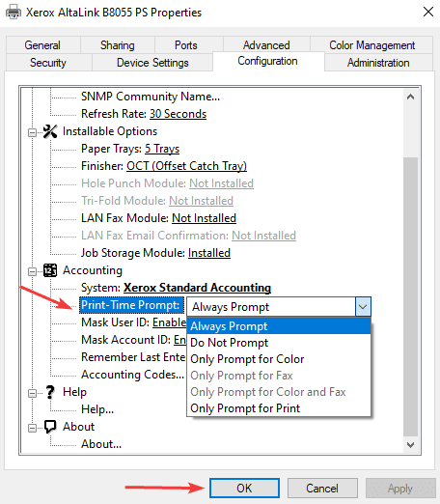Screen dimensions: 440x504
Task: Open the Print-Time Prompt dropdown arrow
Action: pyautogui.click(x=363, y=307)
